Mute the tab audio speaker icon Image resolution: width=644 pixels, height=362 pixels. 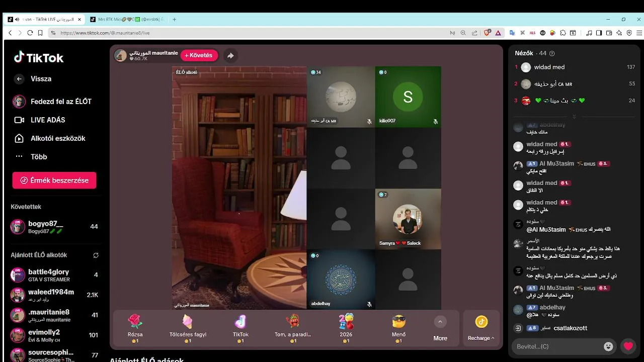17,20
